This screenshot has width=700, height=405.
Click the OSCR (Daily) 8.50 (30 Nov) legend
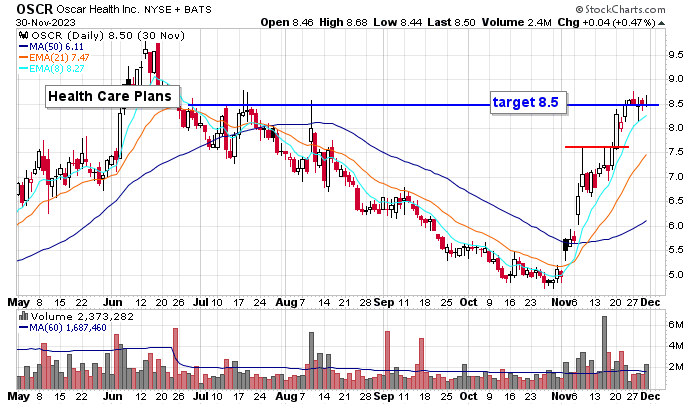pos(108,35)
